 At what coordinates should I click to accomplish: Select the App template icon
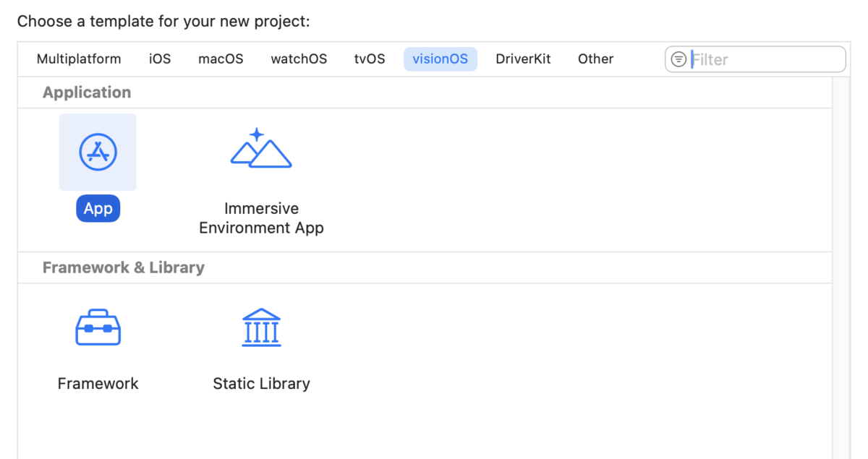pyautogui.click(x=98, y=152)
